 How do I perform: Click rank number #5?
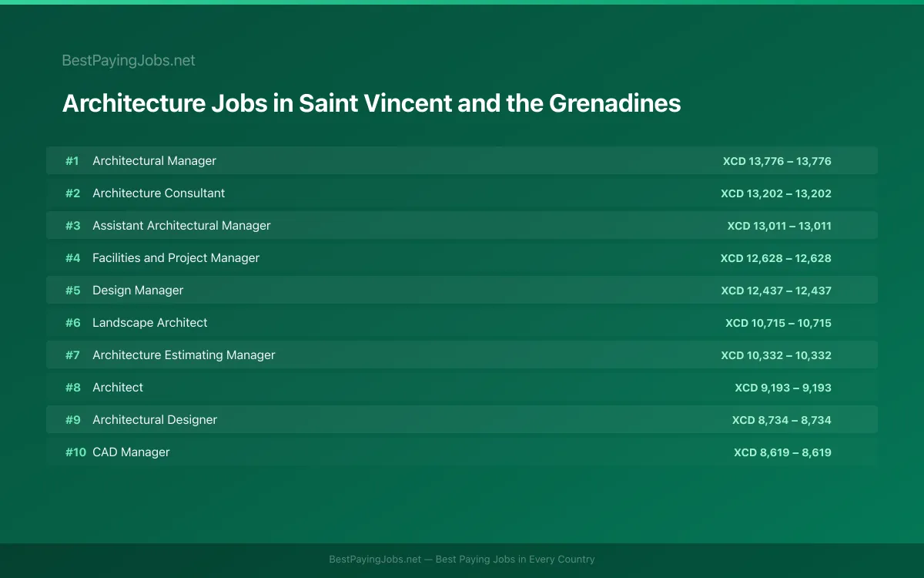[x=72, y=291]
